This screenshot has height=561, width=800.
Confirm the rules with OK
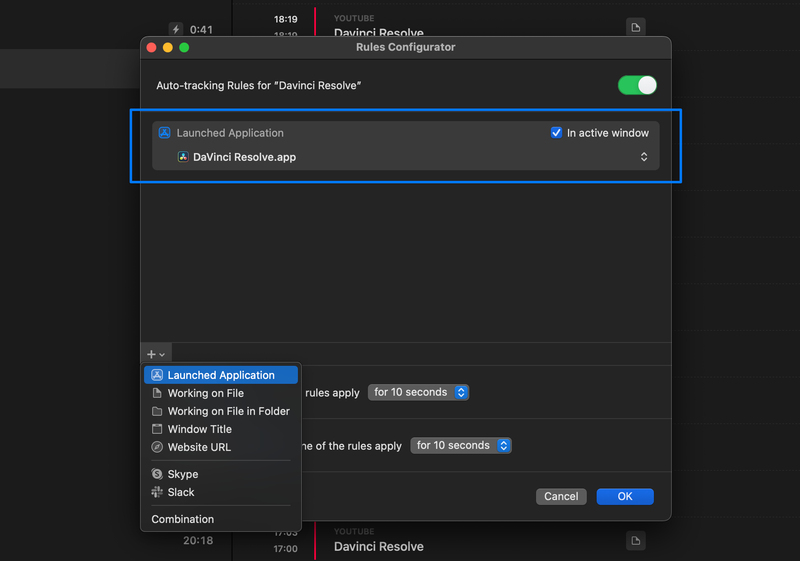625,496
